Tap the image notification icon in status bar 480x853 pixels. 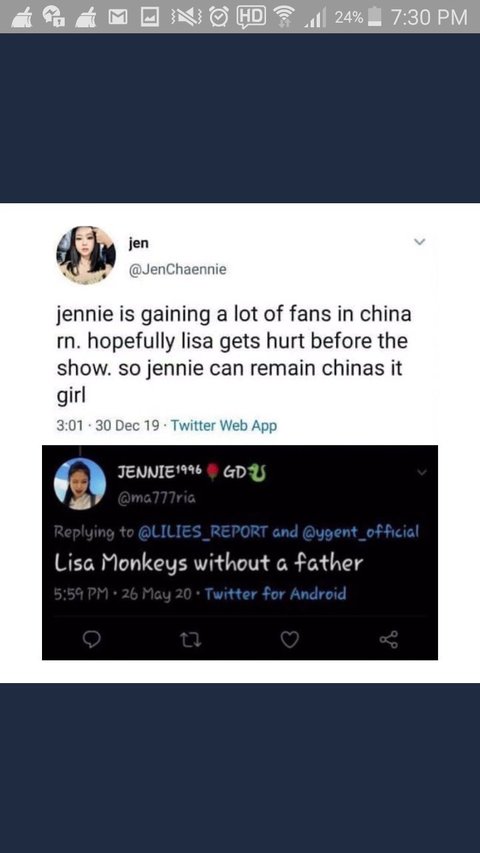[x=148, y=17]
